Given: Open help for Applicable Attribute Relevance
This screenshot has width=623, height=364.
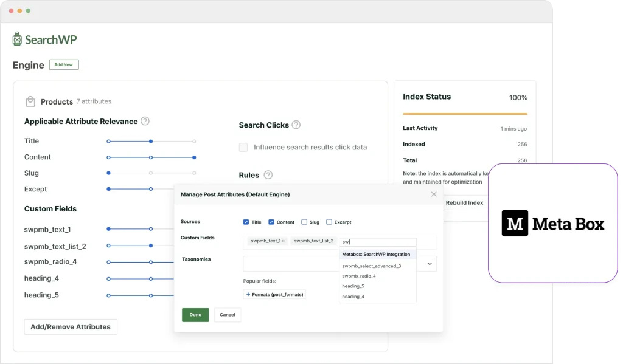Looking at the screenshot, I should 145,121.
